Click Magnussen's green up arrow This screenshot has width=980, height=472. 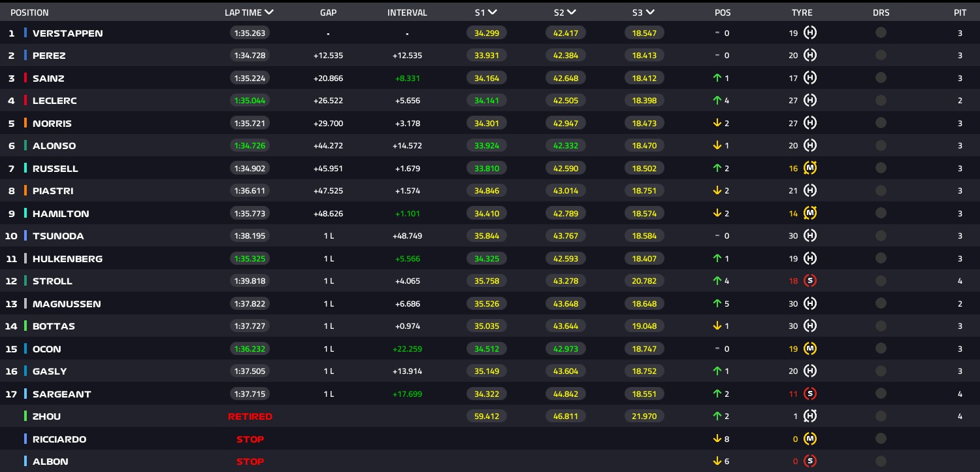tap(717, 304)
